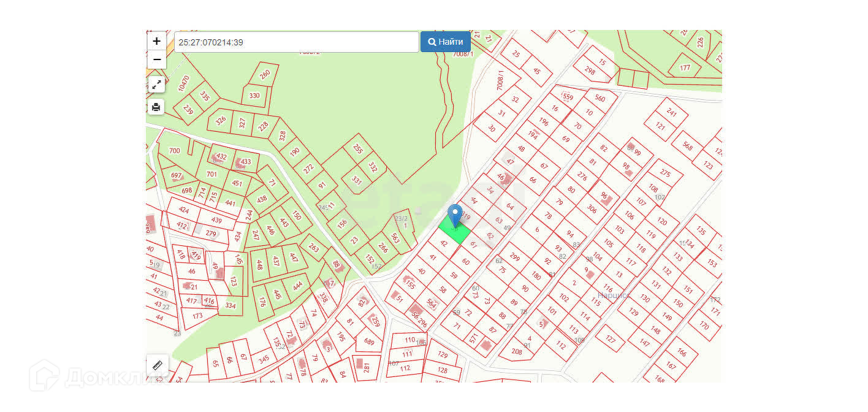Click the print map icon
The image size is (868, 412).
click(x=156, y=107)
